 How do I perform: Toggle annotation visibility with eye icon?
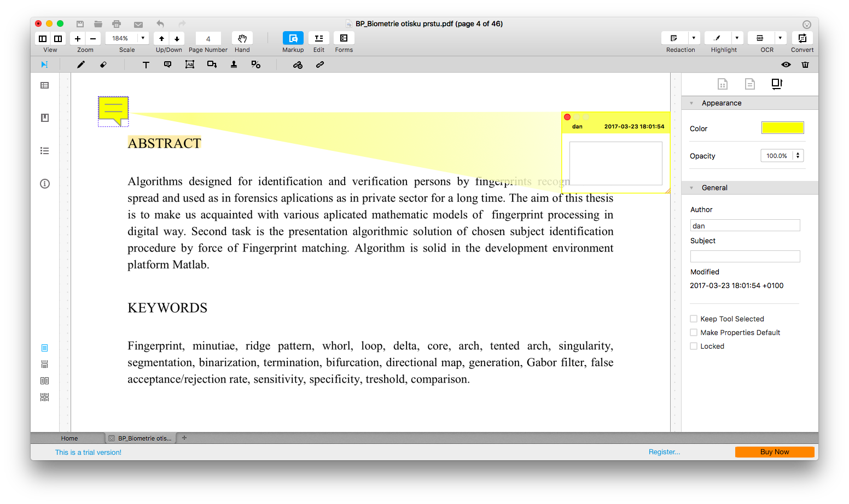[786, 65]
